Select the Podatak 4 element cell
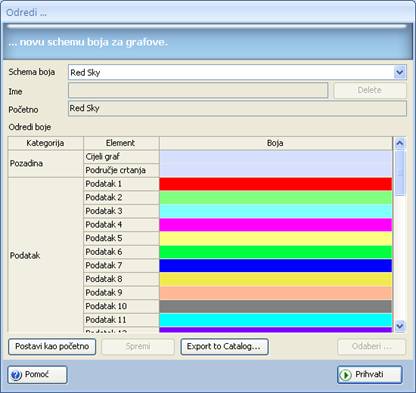Viewport: 416px width, 393px height. point(121,225)
